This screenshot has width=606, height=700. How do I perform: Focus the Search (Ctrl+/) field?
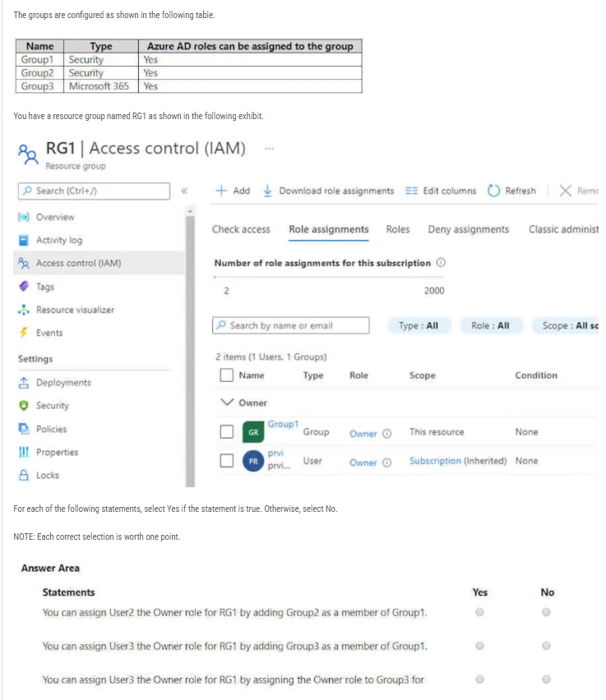pos(94,191)
